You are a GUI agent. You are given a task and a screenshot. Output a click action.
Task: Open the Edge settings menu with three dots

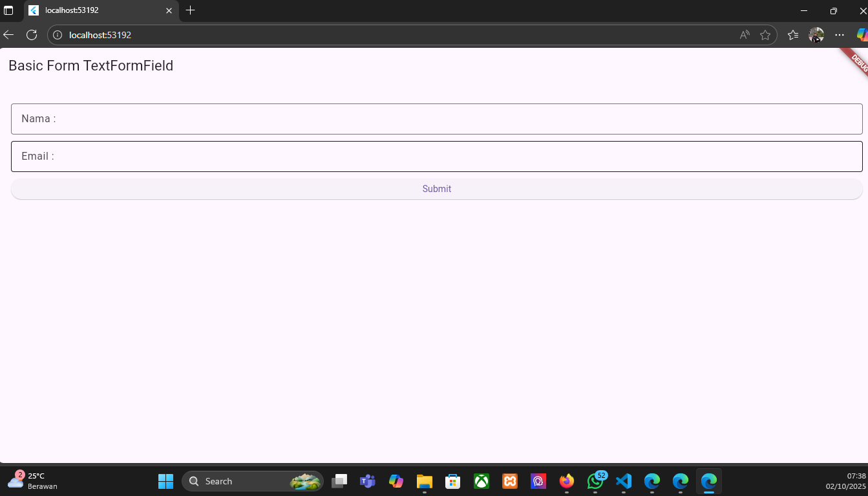pos(839,35)
